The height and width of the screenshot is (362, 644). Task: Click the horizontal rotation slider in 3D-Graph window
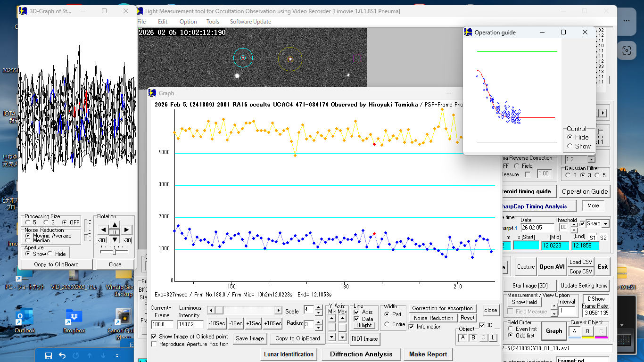pyautogui.click(x=114, y=252)
